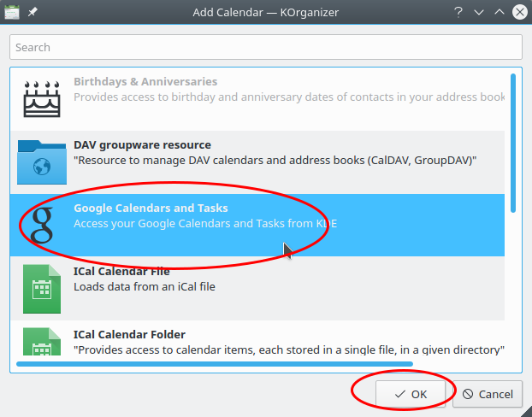The height and width of the screenshot is (417, 532).
Task: Choose ICal Calendar File title
Action: [121, 271]
